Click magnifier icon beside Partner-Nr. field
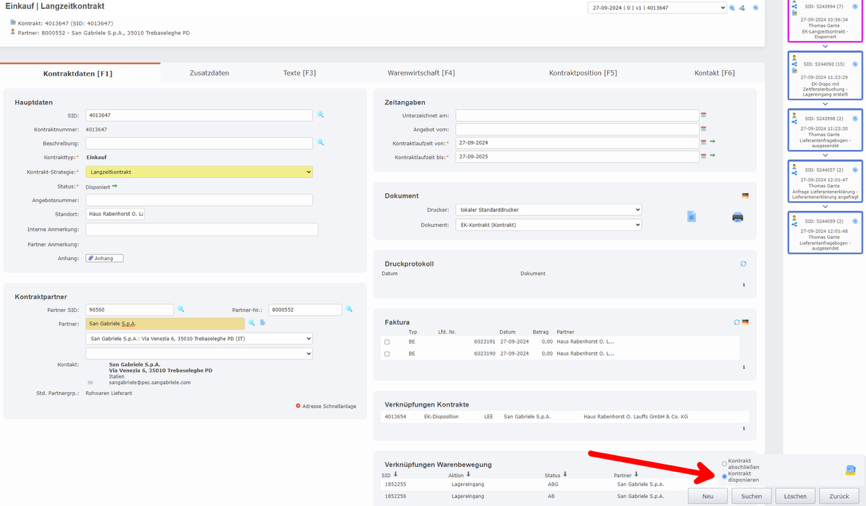The height and width of the screenshot is (506, 866). 349,310
